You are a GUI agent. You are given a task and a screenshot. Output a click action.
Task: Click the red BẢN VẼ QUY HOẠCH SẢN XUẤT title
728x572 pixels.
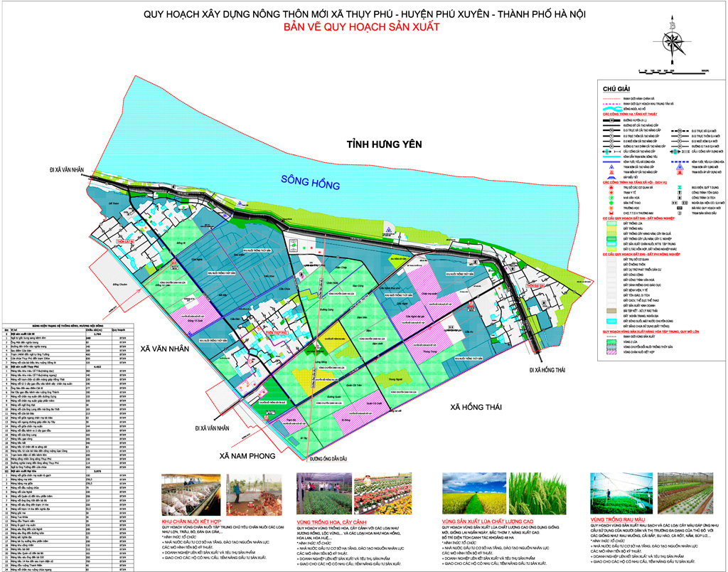363,28
